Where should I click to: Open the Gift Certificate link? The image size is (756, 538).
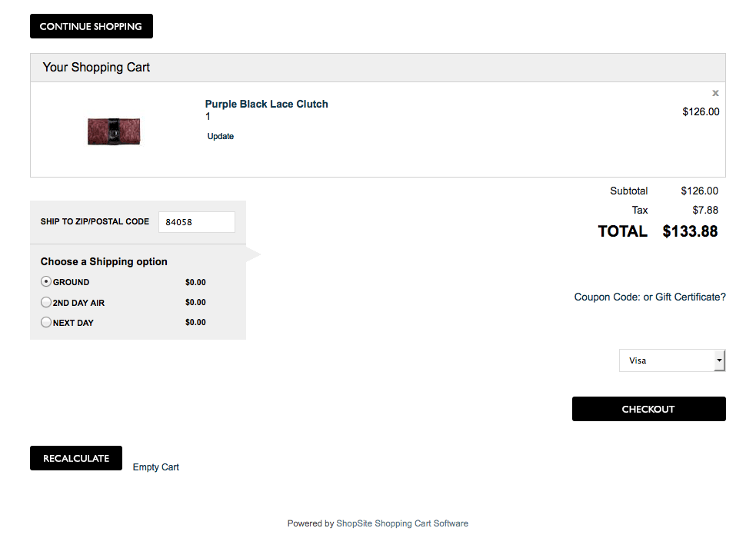[690, 297]
